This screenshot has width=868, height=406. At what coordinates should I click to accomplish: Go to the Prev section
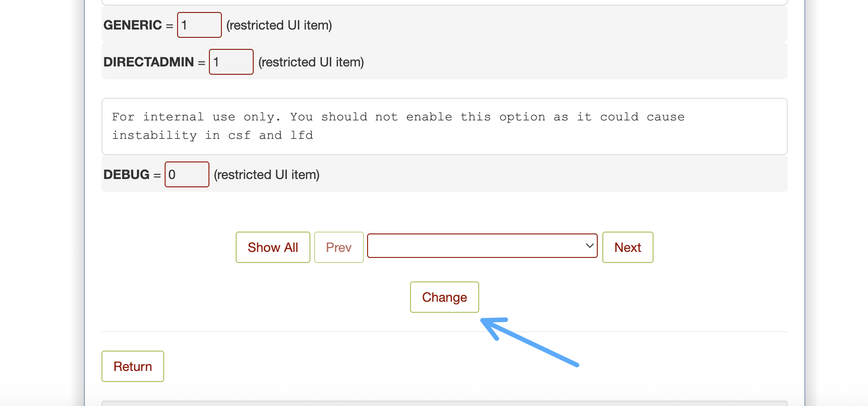pyautogui.click(x=339, y=247)
